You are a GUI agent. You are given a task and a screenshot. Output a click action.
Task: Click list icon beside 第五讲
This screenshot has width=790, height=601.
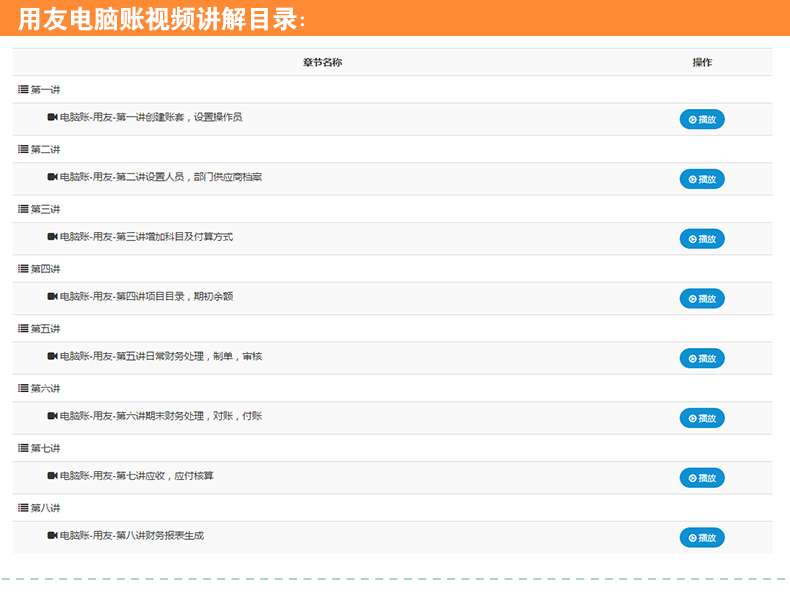point(23,328)
